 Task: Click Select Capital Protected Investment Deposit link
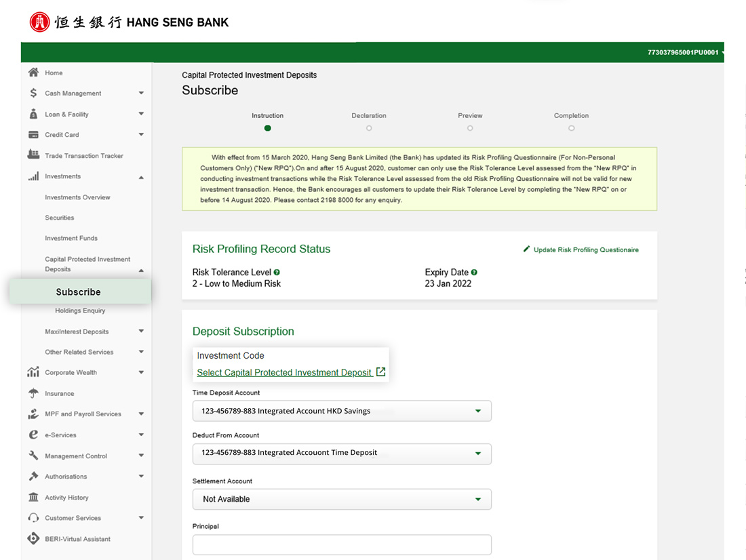pos(284,372)
